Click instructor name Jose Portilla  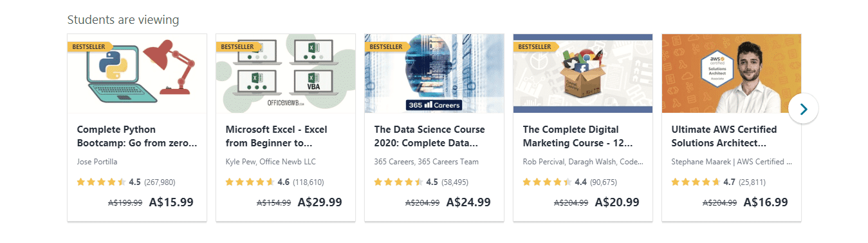click(97, 162)
